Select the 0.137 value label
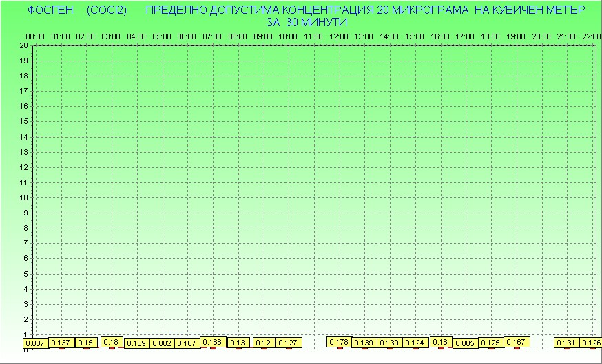 [61, 343]
